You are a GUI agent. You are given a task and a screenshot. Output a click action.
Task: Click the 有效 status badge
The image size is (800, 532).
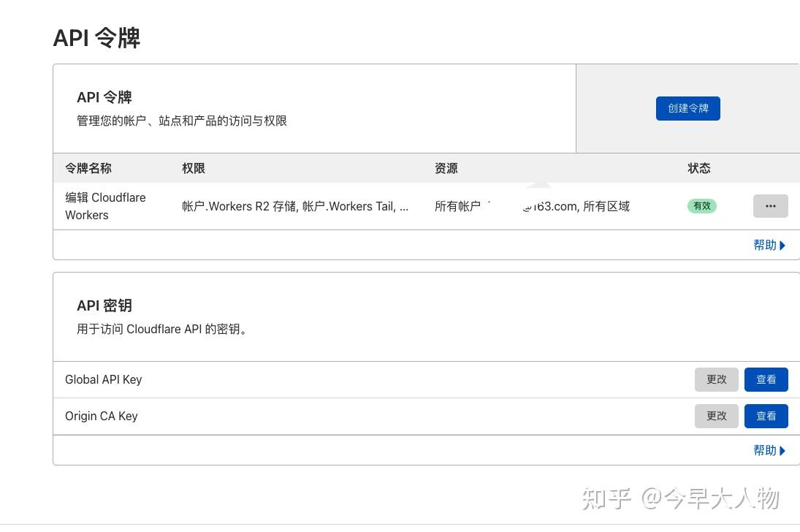point(701,206)
